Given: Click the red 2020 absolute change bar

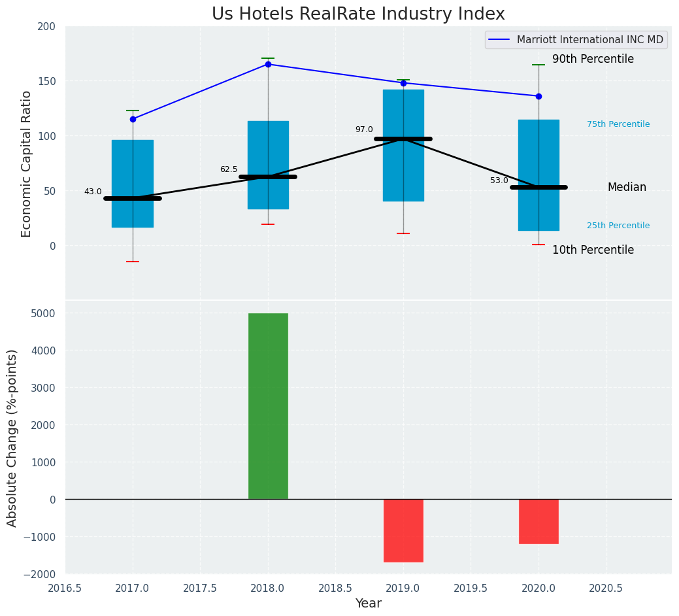Looking at the screenshot, I should point(538,521).
